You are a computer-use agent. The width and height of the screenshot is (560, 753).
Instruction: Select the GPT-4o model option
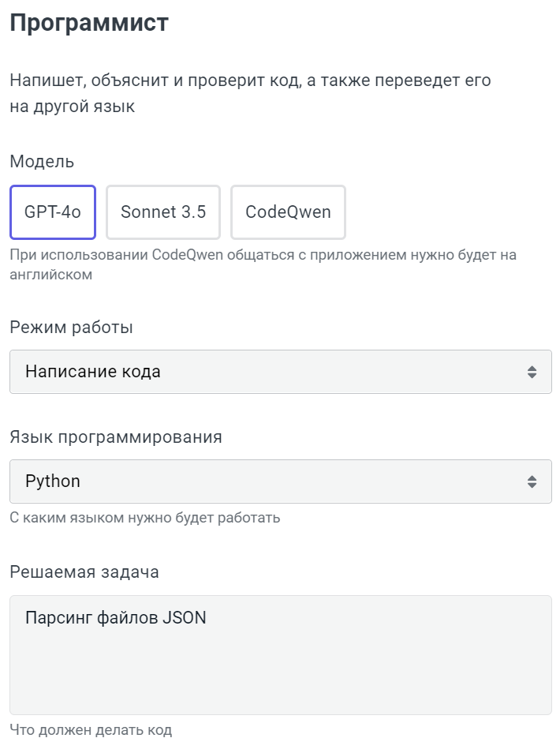click(53, 212)
